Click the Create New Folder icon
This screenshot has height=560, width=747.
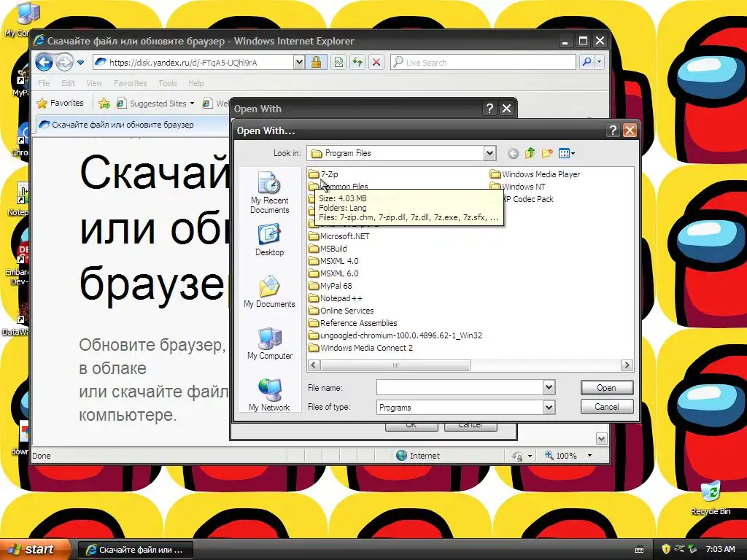pyautogui.click(x=547, y=153)
